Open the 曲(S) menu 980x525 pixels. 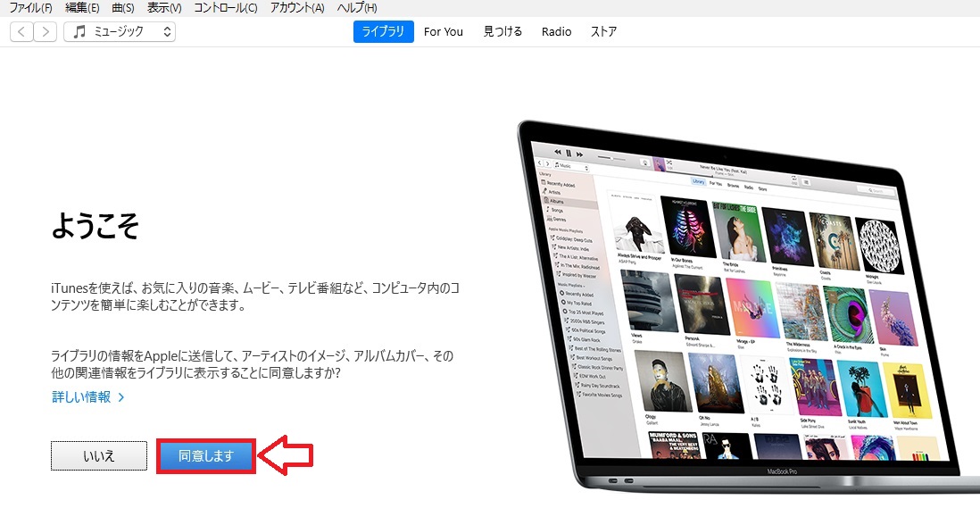tap(123, 8)
